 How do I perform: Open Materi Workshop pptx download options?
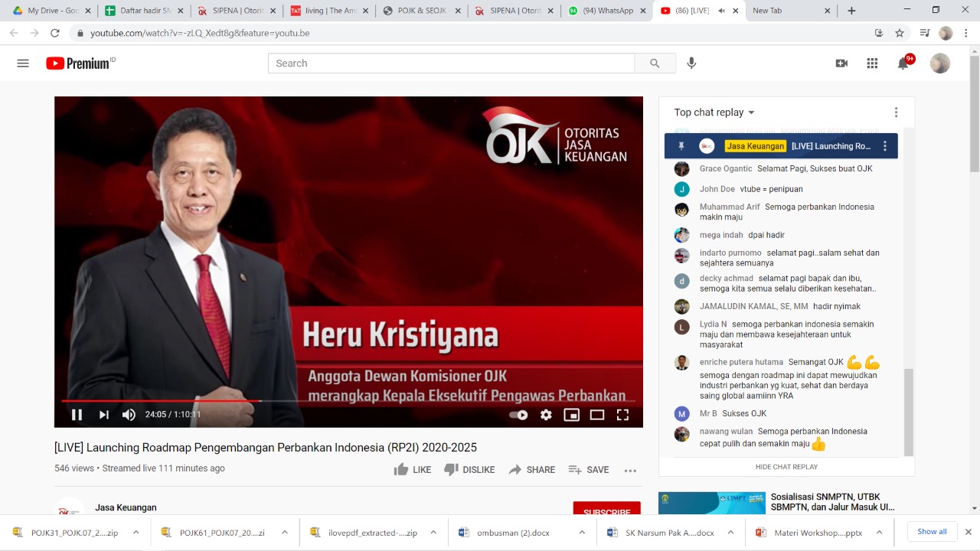878,533
